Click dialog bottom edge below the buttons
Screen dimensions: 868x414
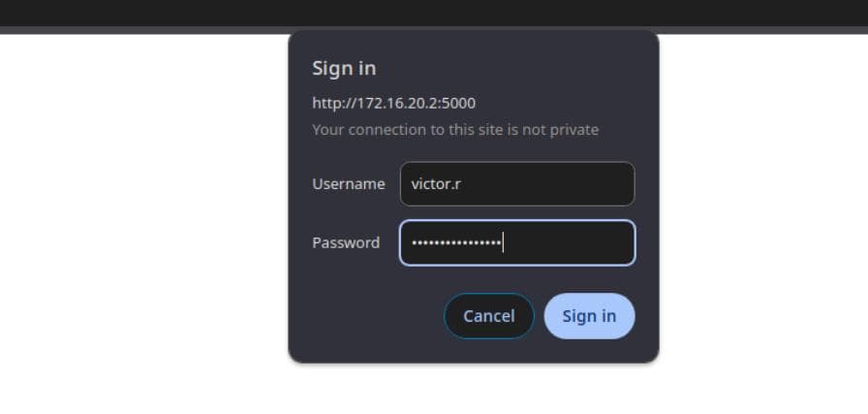tap(473, 353)
